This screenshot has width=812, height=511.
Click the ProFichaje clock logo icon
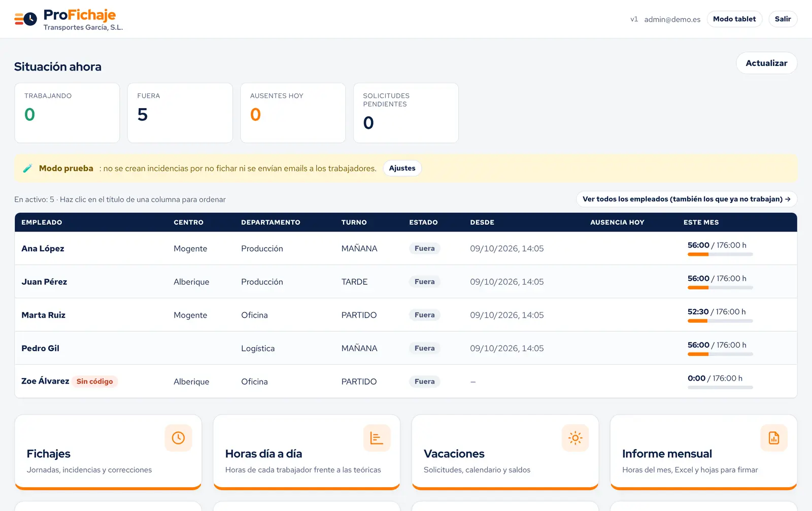point(25,19)
